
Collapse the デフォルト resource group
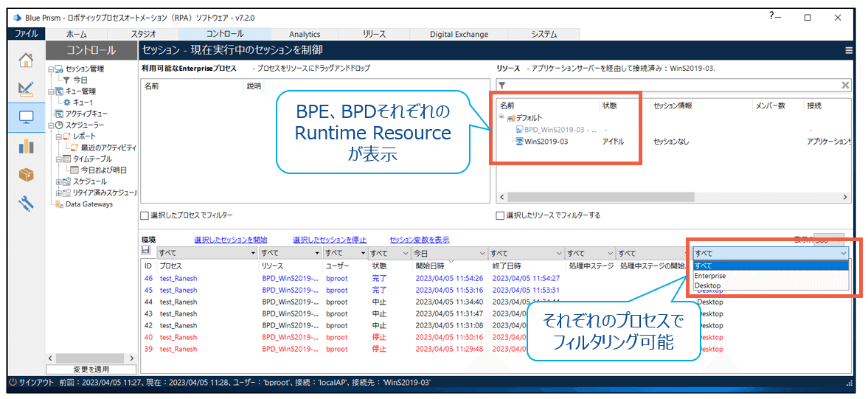tap(501, 117)
